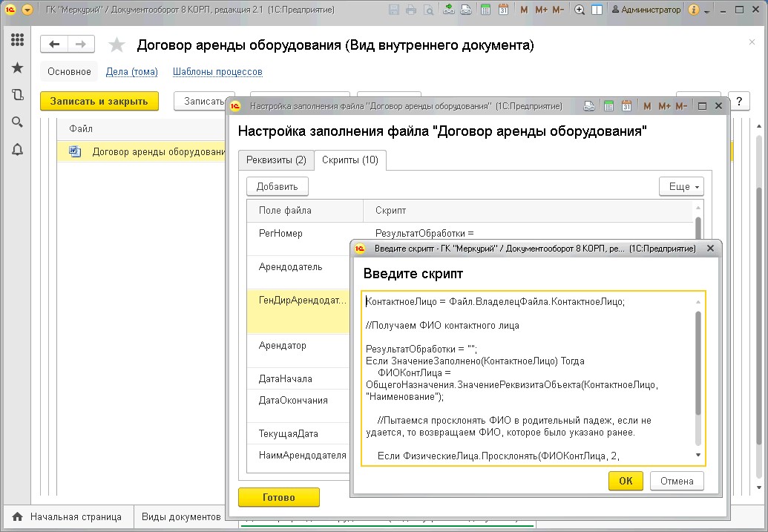
Task: Open the 'Начальная страница' tab
Action: (68, 517)
